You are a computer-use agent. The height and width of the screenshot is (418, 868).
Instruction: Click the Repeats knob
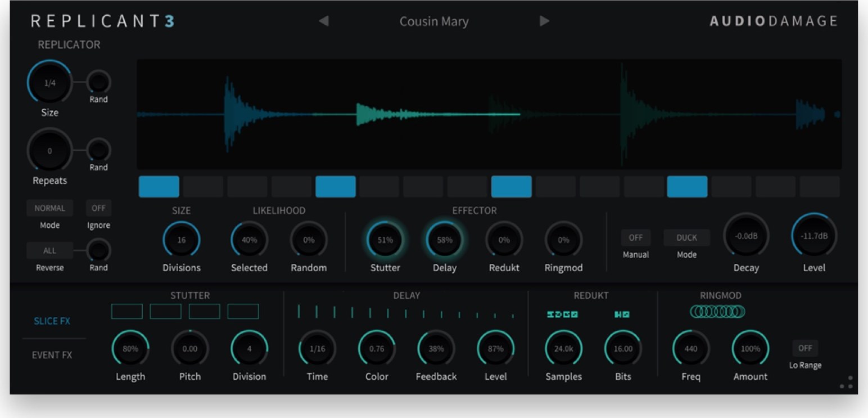coord(49,151)
